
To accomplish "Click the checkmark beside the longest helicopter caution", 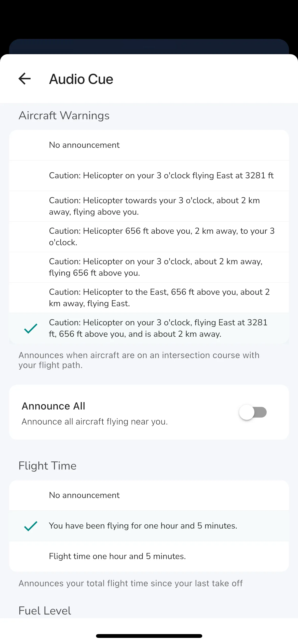I will click(x=31, y=328).
